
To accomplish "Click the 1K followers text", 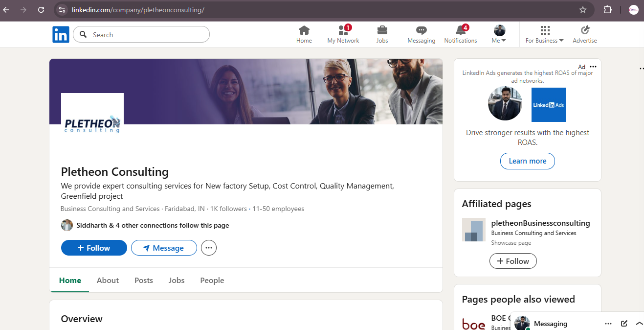I will (228, 209).
